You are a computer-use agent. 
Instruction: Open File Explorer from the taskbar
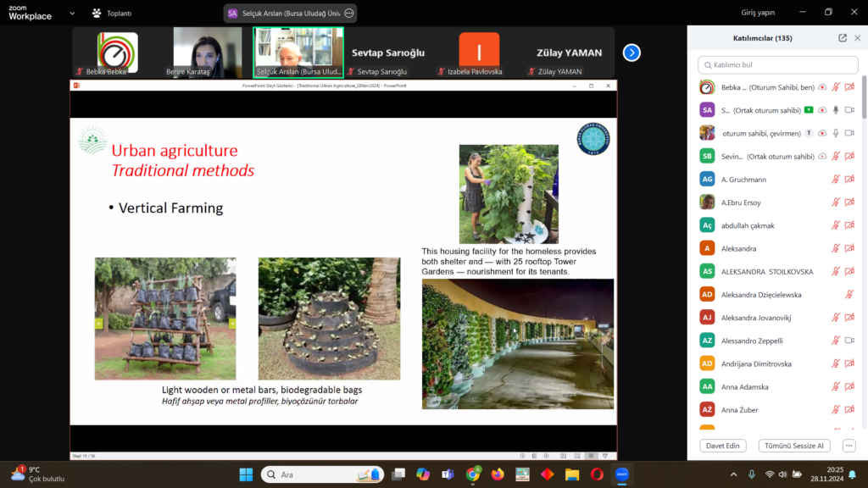tap(572, 474)
